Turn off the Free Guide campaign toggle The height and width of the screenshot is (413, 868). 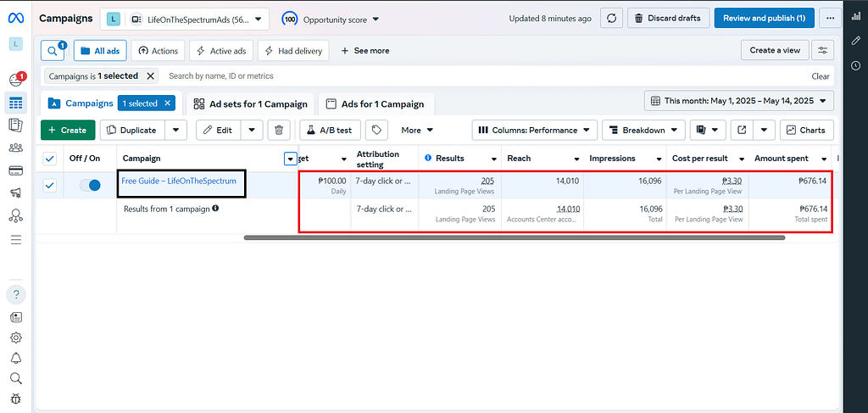[x=90, y=186]
